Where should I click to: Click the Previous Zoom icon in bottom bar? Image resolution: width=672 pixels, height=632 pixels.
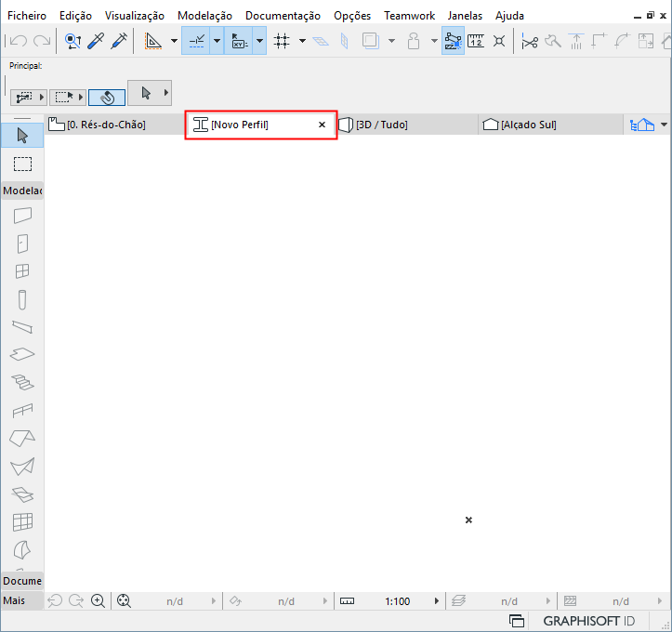(x=55, y=600)
